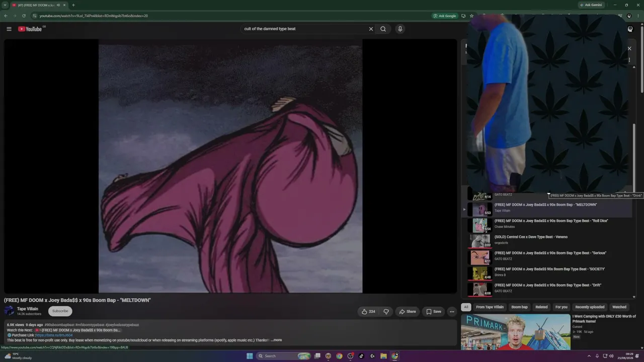
Task: Subscribe to Tape Villain
Action: tap(60, 311)
